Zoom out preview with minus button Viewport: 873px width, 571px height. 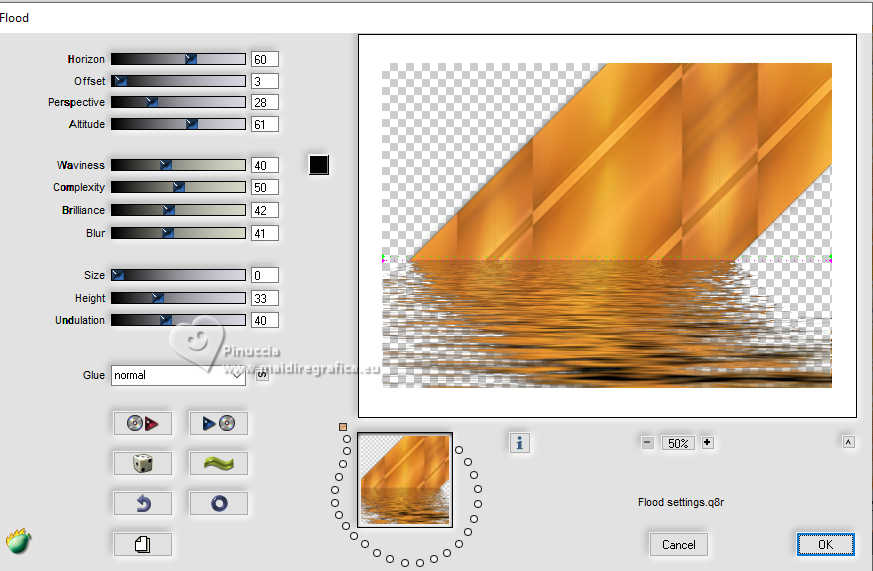[647, 442]
